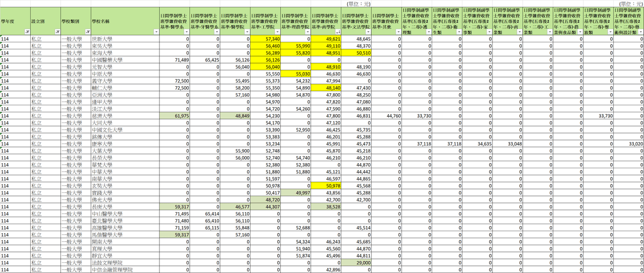The width and height of the screenshot is (644, 273).
Task: Open filter dropdown for 藝術與設計類 column
Action: pyautogui.click(x=640, y=32)
